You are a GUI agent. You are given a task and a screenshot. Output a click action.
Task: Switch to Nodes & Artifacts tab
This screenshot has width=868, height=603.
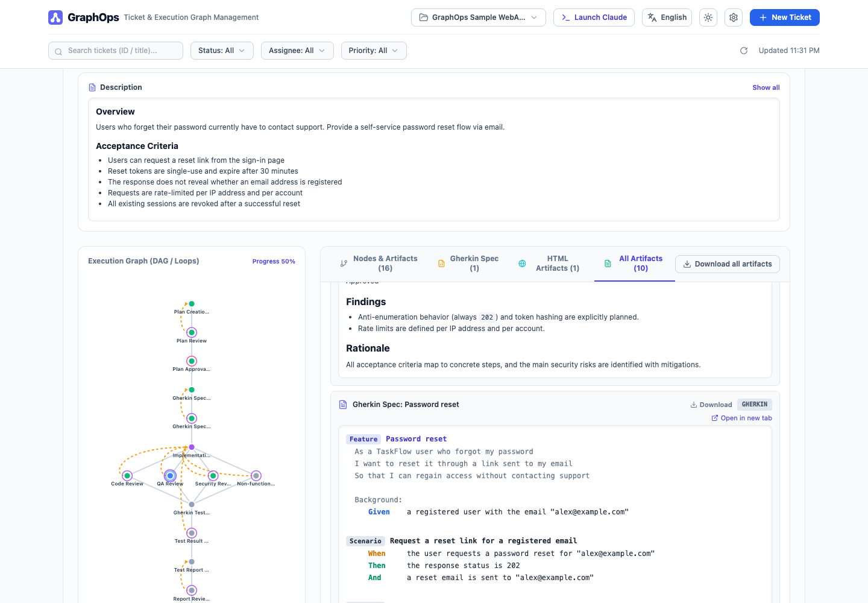379,264
